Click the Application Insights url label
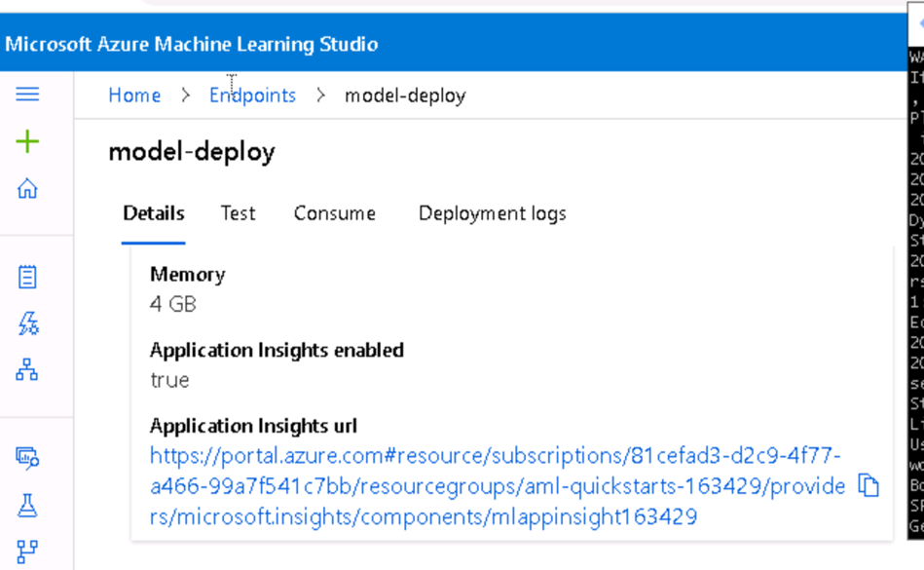924x570 pixels. coord(253,426)
